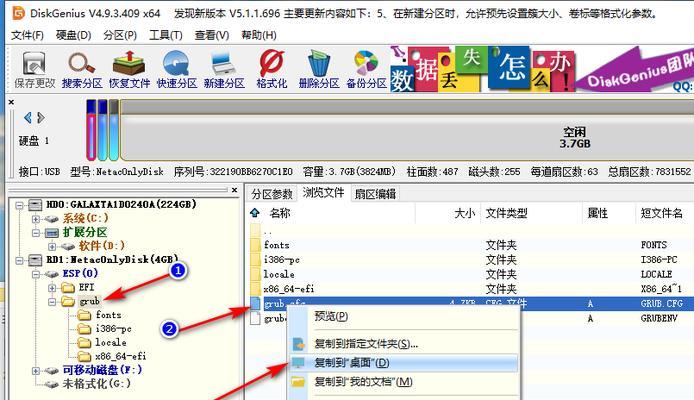694x400 pixels.
Task: Collapse the HD0 GALAXTA1D0240A disk node
Action: 19,205
